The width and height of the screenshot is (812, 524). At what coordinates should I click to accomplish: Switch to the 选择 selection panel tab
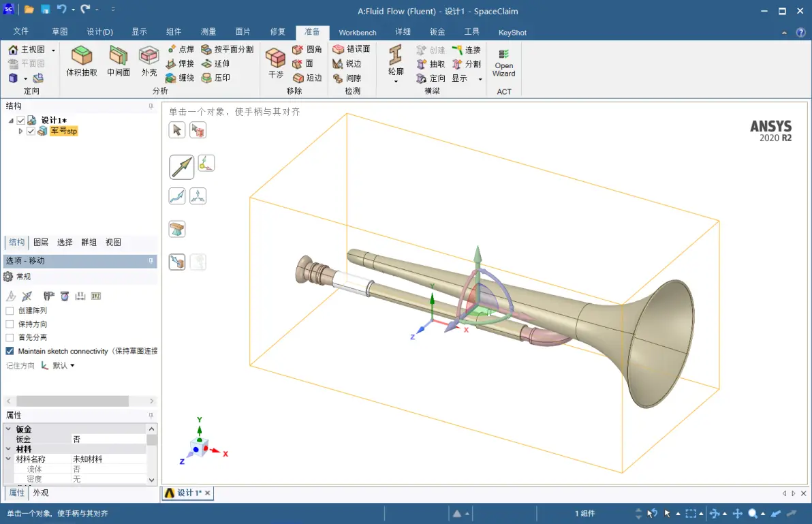[x=65, y=243]
